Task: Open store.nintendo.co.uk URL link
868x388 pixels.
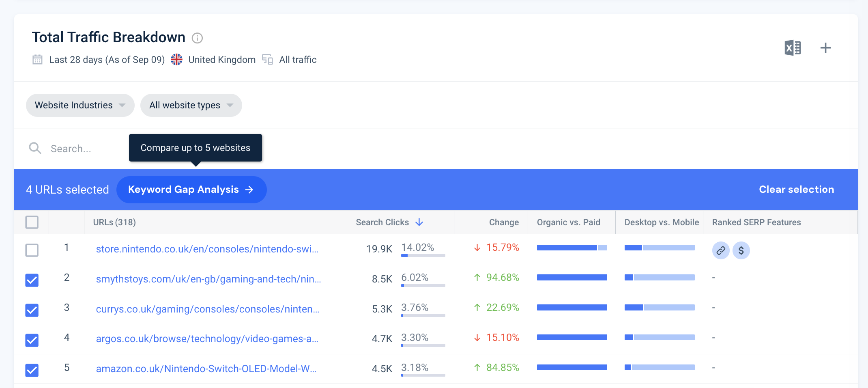Action: (x=207, y=249)
